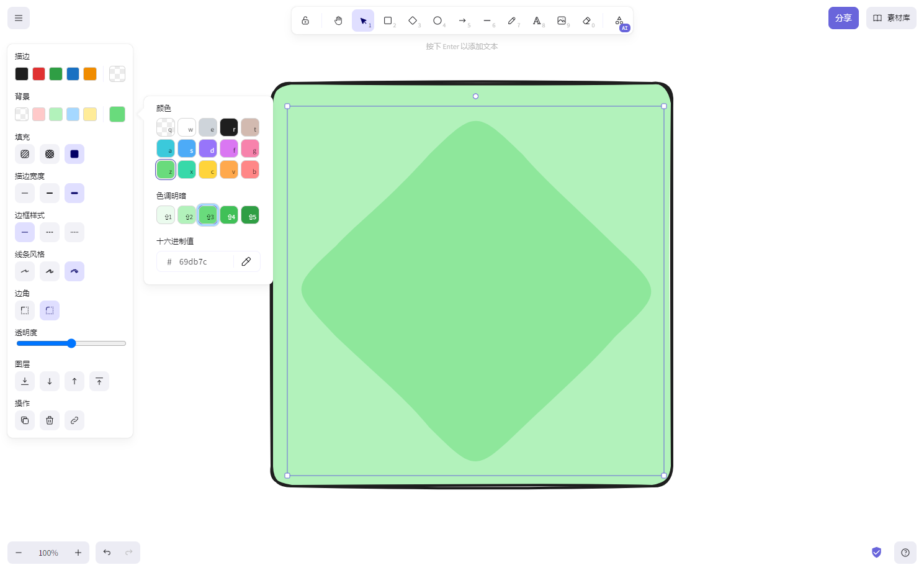This screenshot has height=570, width=924.
Task: Choose light yellow background color
Action: (90, 114)
